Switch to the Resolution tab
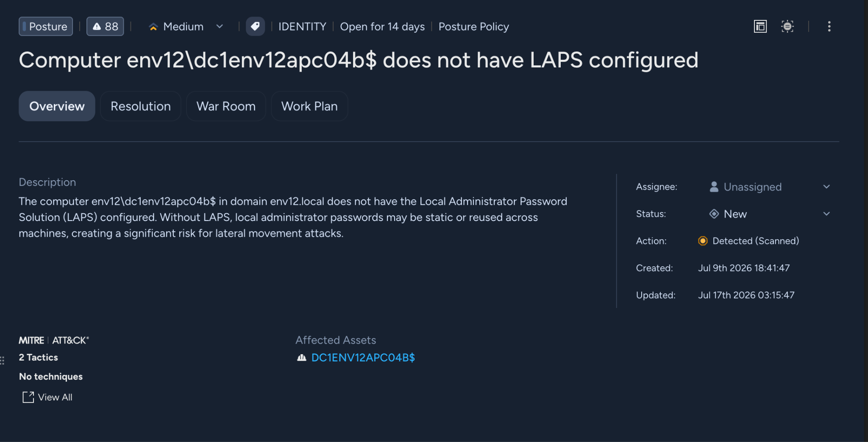The width and height of the screenshot is (868, 442). click(x=141, y=106)
